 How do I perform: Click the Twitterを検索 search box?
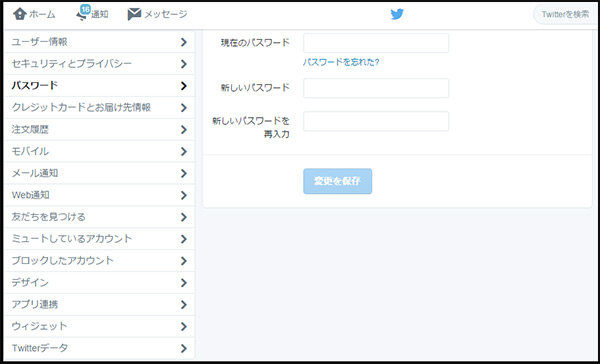coord(566,15)
